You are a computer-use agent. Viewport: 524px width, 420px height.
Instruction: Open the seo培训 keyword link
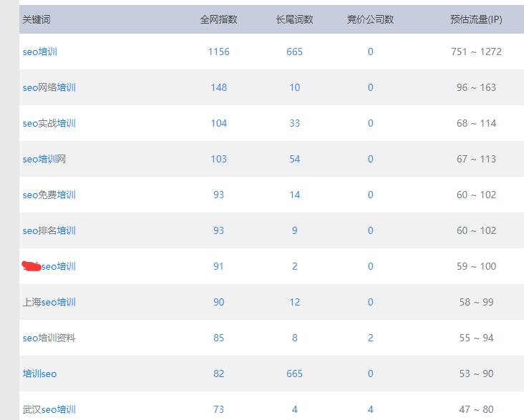tap(39, 52)
